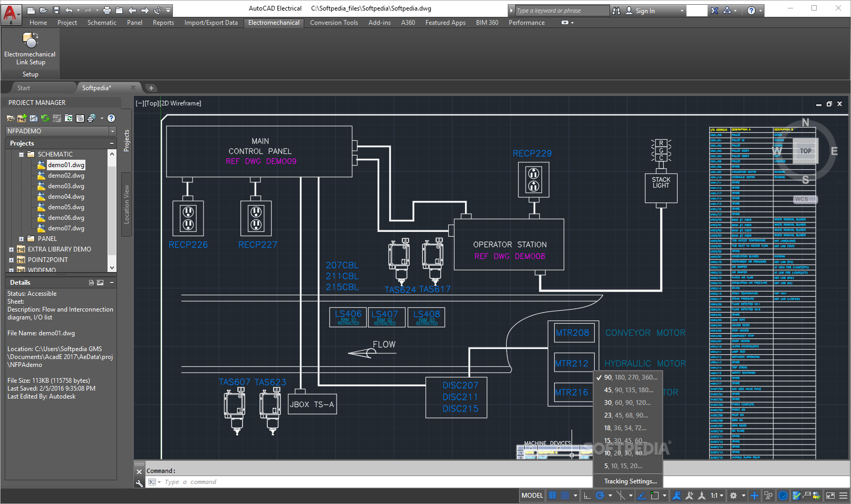Toggle object snap tracking in status bar

coord(642,496)
